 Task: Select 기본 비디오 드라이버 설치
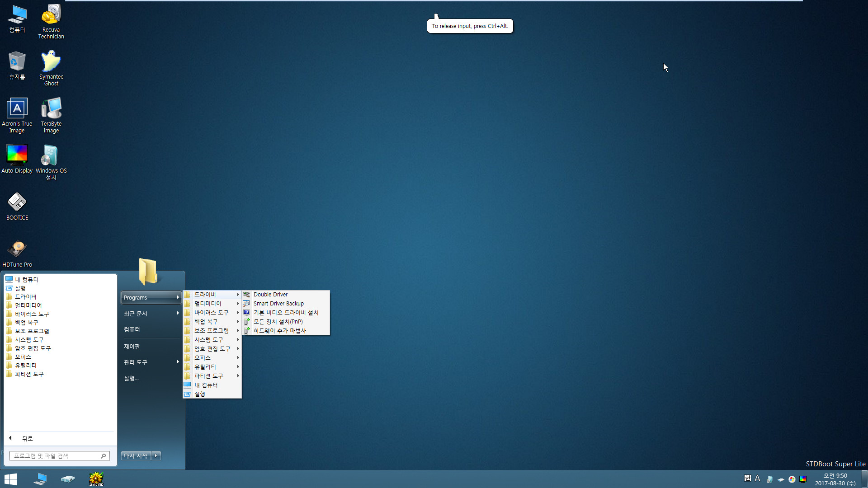coord(286,313)
